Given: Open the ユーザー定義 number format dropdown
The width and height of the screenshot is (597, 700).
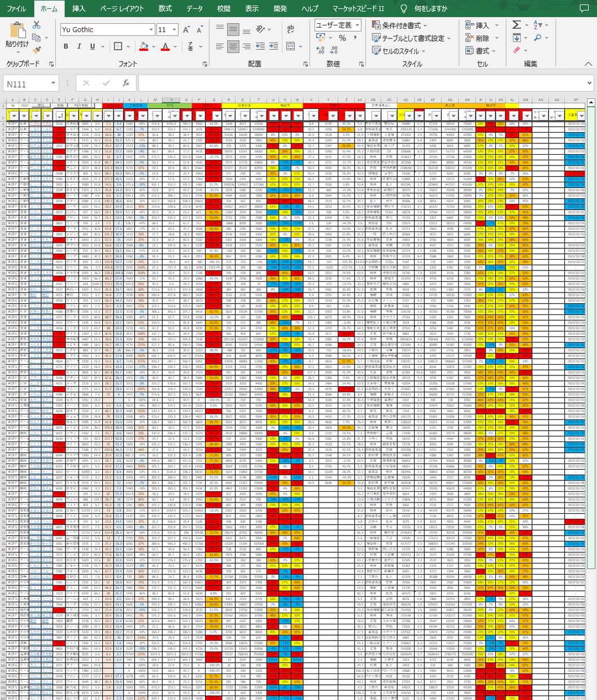Looking at the screenshot, I should tap(357, 25).
